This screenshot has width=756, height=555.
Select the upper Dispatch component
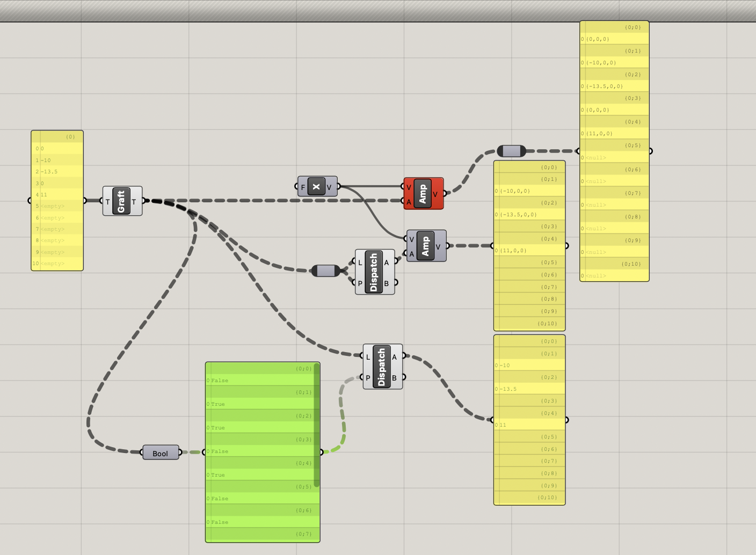375,272
